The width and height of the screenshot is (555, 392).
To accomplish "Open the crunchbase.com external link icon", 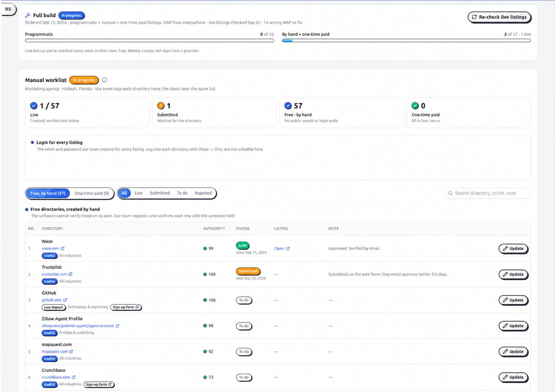I will [73, 377].
